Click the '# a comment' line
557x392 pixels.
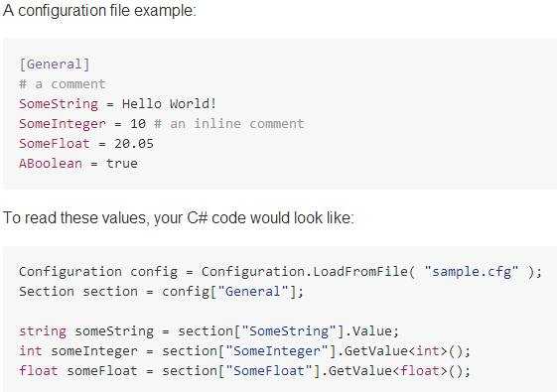(63, 84)
